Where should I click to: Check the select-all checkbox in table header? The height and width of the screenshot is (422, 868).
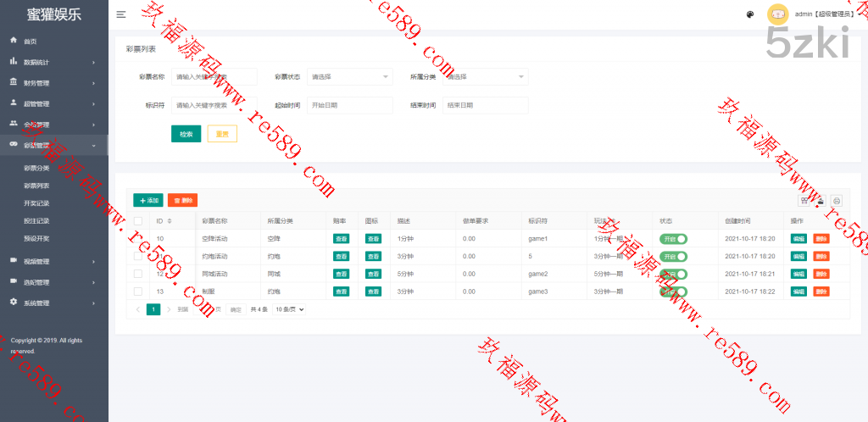coord(138,220)
